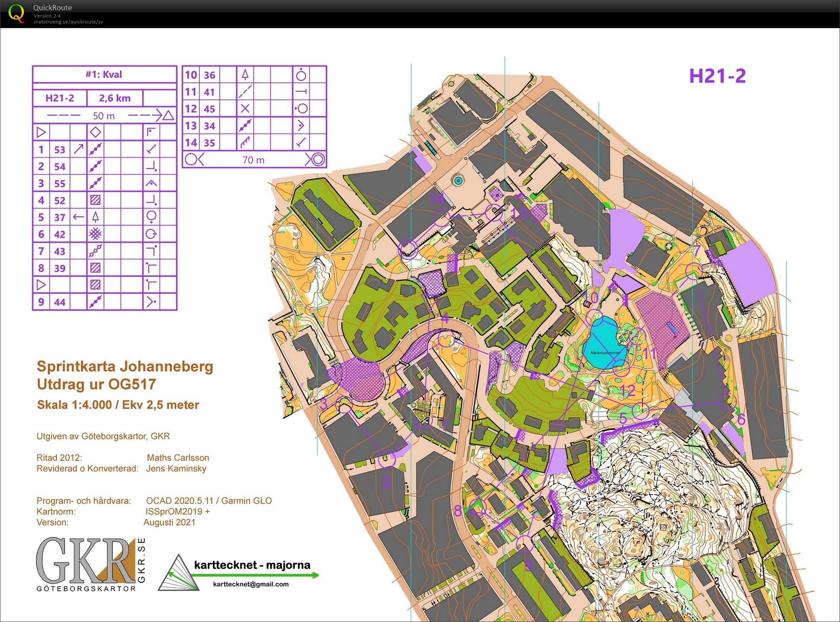Image resolution: width=840 pixels, height=622 pixels.
Task: Select the H21-2 cell in the control table
Action: [x=60, y=98]
